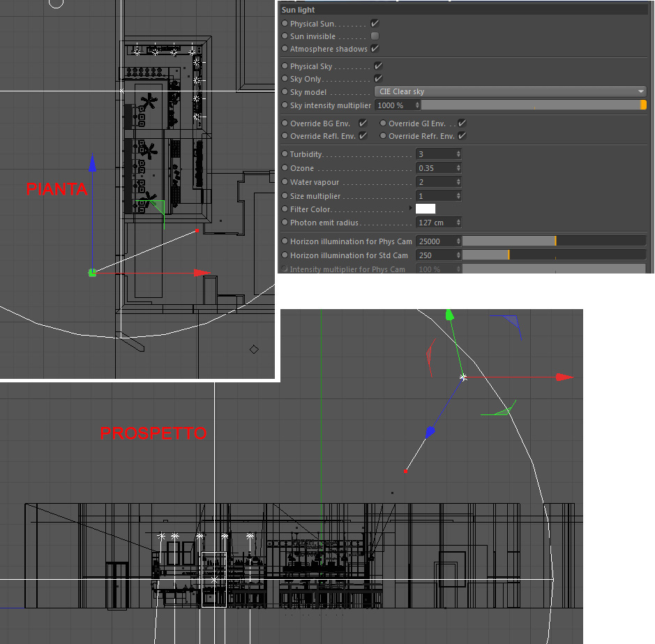Click the animation dot beside Sky Only
Image resolution: width=655 pixels, height=644 pixels.
(285, 79)
